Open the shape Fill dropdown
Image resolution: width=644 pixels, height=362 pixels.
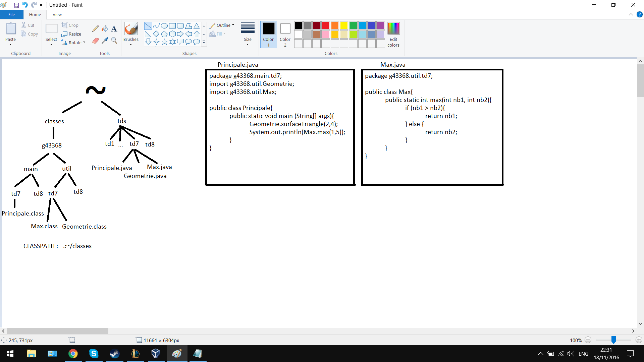(x=218, y=34)
